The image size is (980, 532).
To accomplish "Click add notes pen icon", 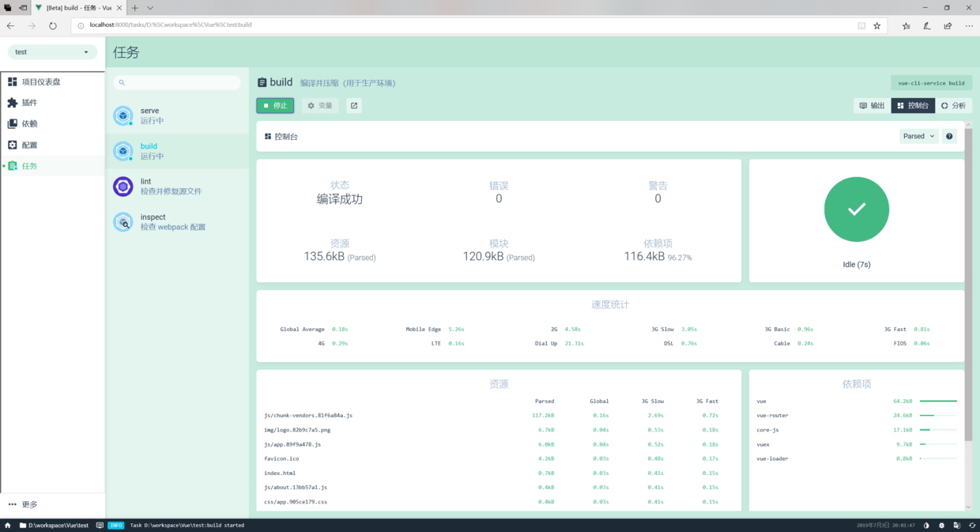I will pos(927,25).
